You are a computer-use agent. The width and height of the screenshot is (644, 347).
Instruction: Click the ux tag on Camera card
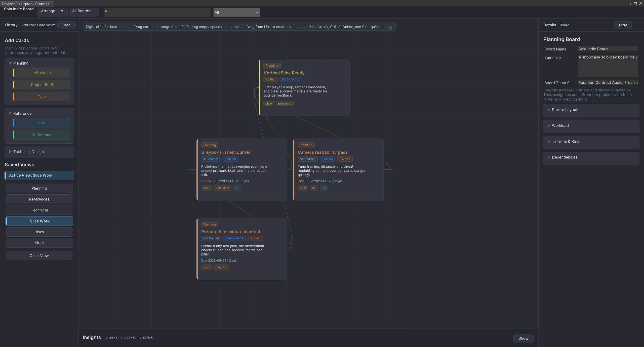coord(314,188)
